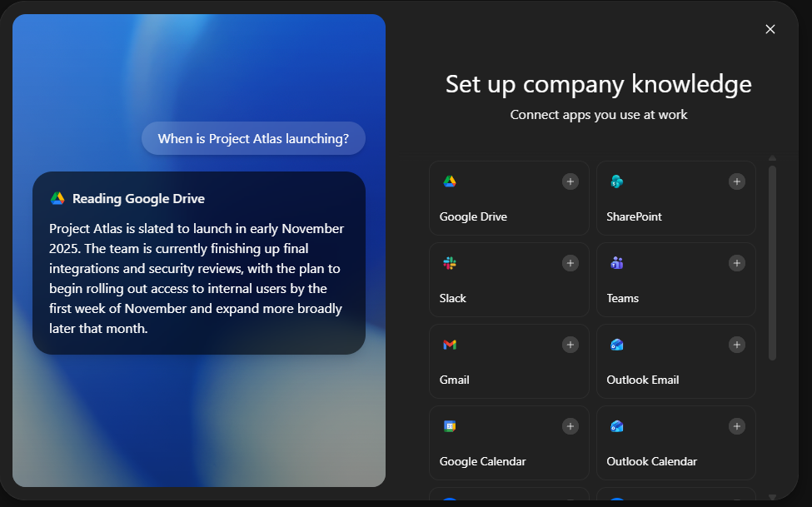The height and width of the screenshot is (507, 812).
Task: Select the Microsoft Teams app icon
Action: pos(616,261)
